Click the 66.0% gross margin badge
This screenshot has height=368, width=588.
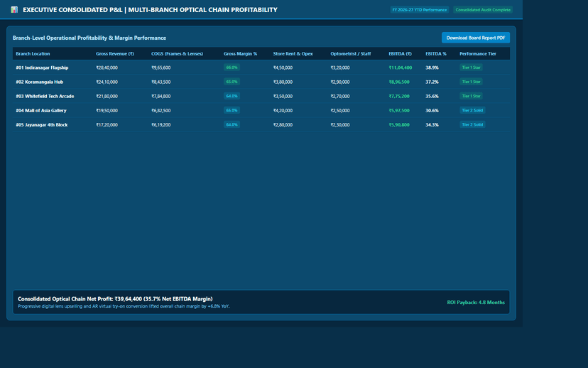(232, 67)
